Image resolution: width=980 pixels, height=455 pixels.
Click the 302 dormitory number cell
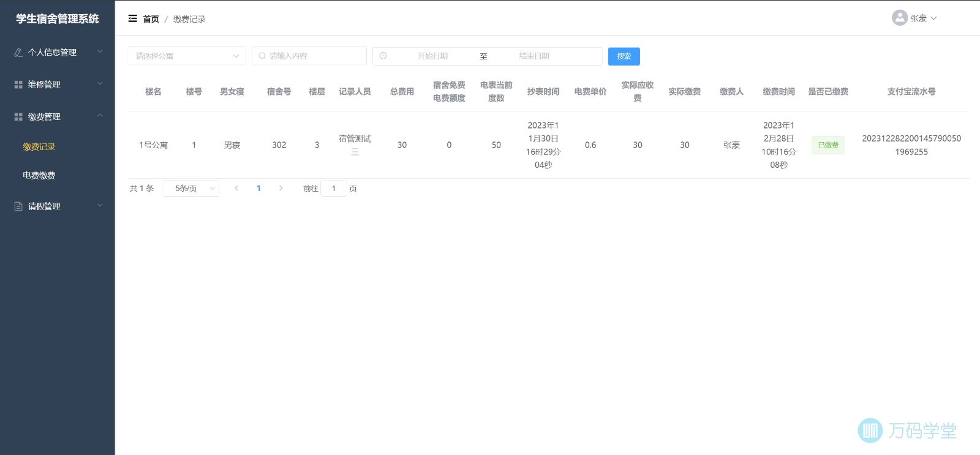click(279, 145)
